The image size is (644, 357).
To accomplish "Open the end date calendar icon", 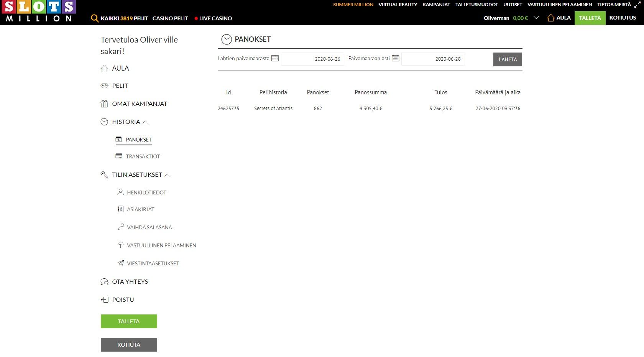I will pos(396,58).
